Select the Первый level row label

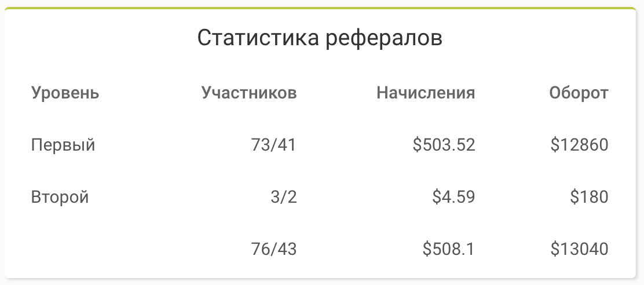point(63,145)
